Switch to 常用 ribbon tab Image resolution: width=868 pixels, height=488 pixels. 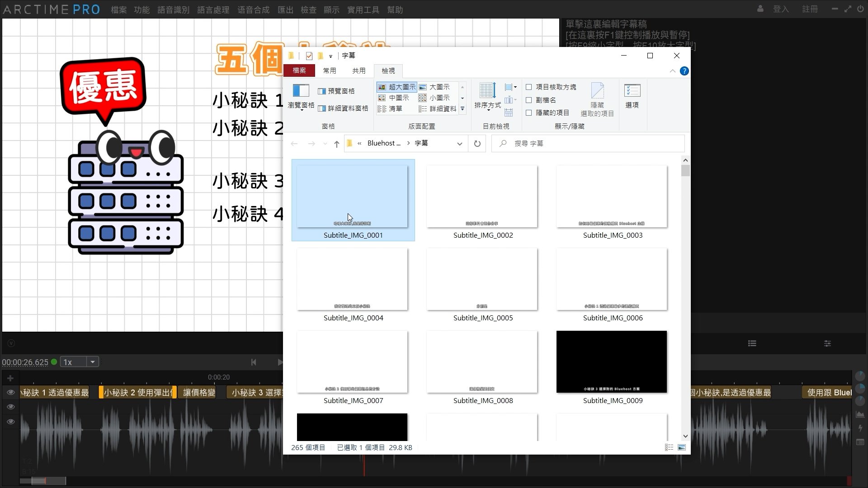(330, 70)
